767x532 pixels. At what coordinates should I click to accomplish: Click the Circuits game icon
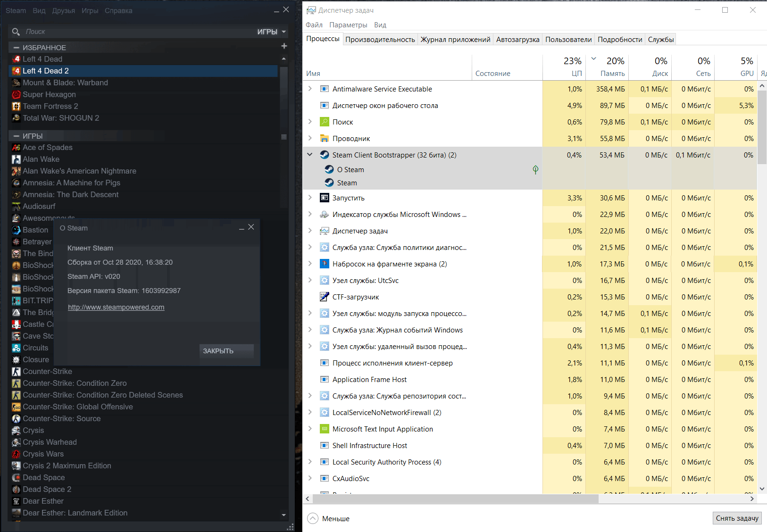pos(17,348)
